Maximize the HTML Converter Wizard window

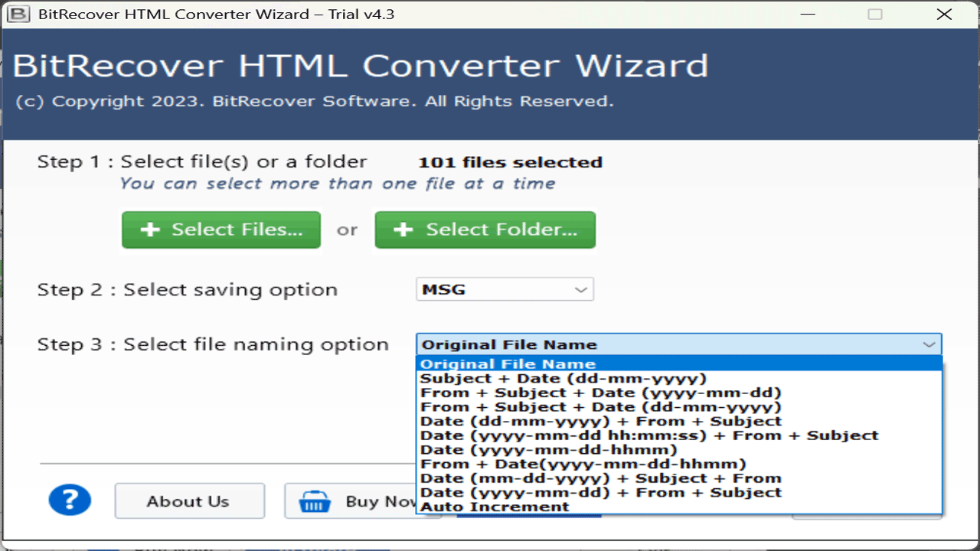875,14
